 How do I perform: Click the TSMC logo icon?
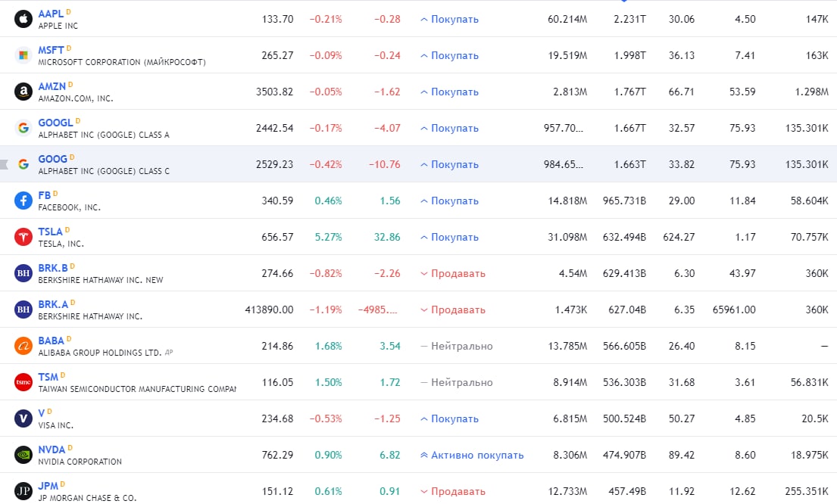coord(23,382)
